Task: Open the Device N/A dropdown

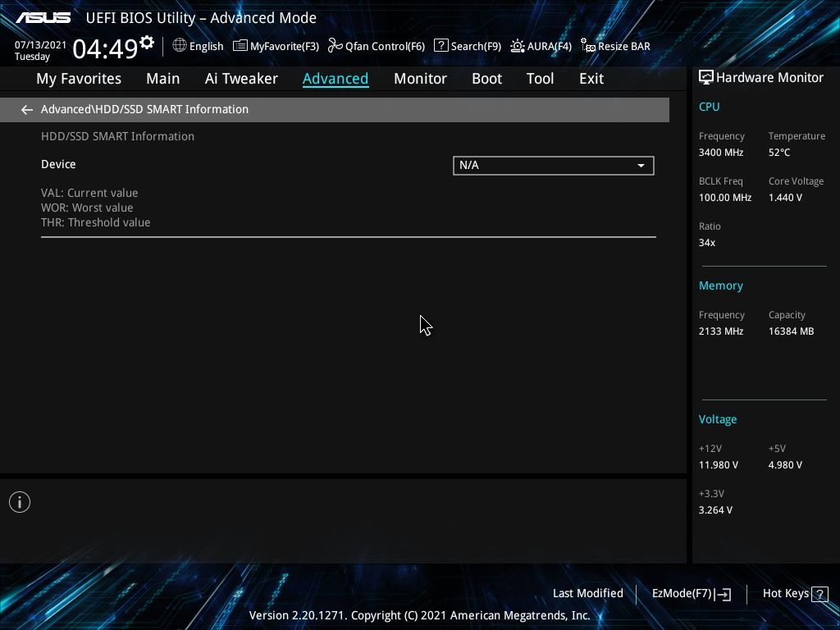Action: [x=554, y=166]
